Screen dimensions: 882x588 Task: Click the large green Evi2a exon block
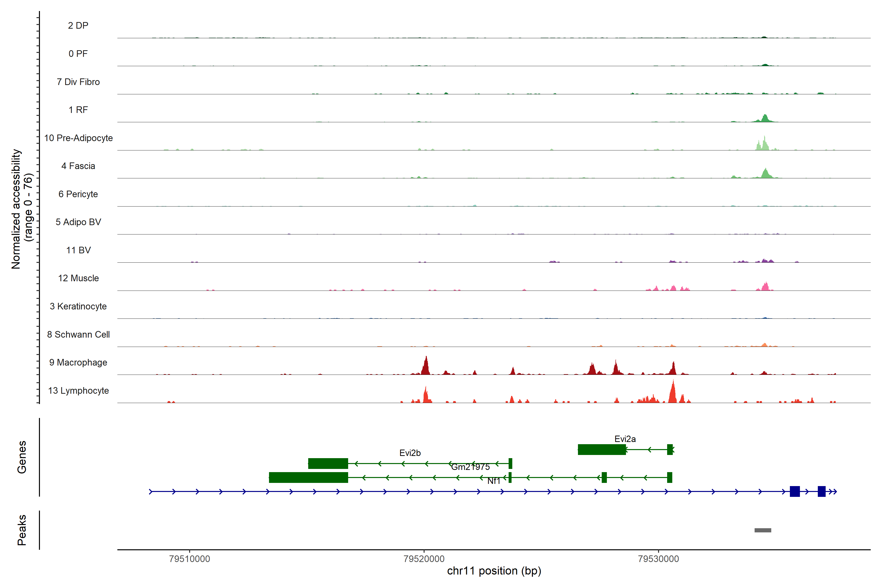[601, 449]
